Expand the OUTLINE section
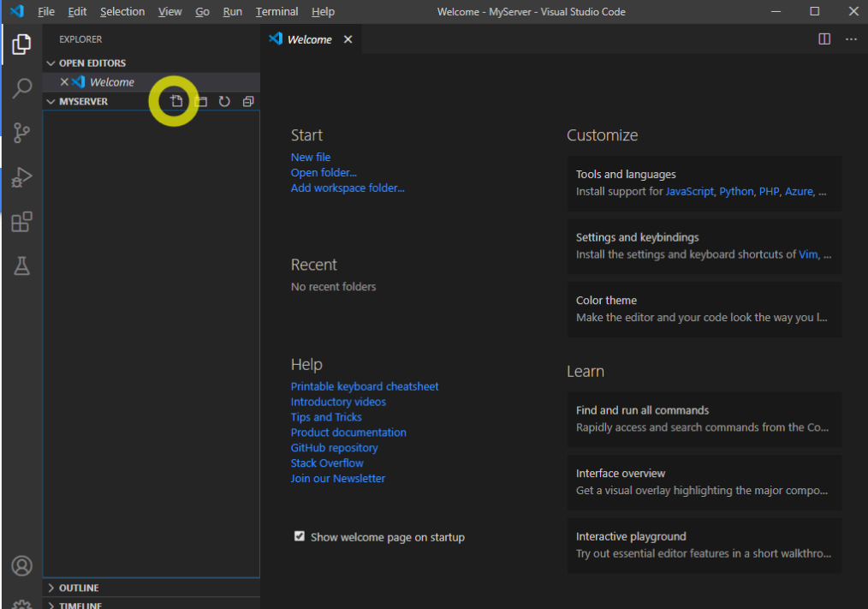868x609 pixels. (x=51, y=588)
